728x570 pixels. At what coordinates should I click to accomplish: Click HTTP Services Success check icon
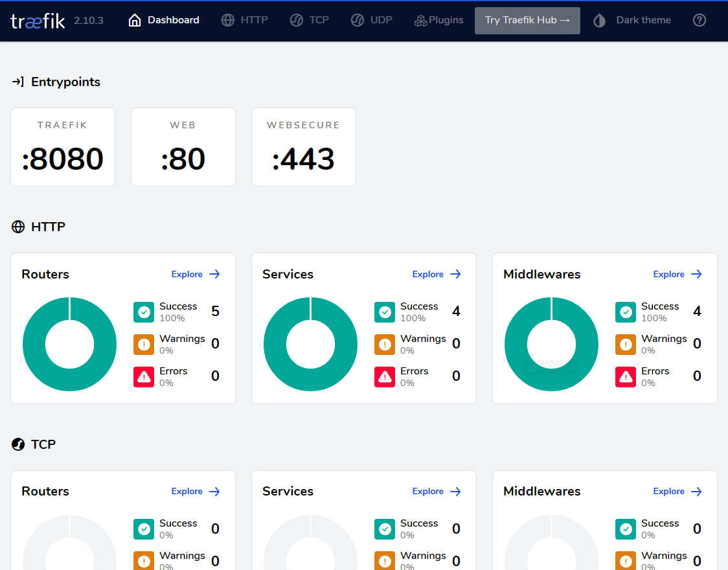tap(385, 312)
